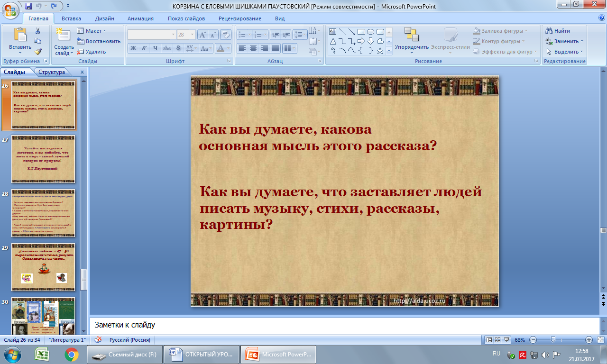Click the Удалить delete slide button
Viewport: 607px width, 364px height.
pyautogui.click(x=92, y=52)
